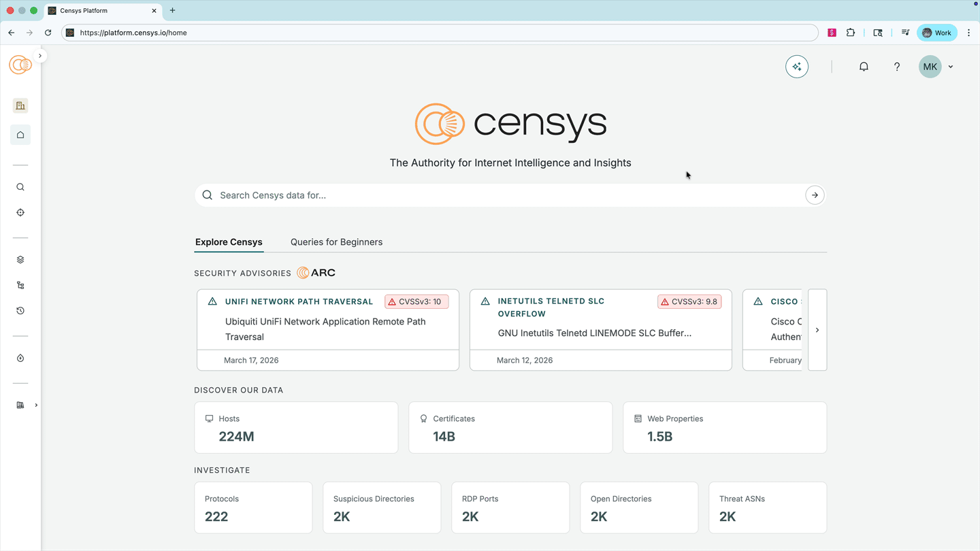
Task: Open the partially visible Cisco advisory card
Action: point(772,330)
